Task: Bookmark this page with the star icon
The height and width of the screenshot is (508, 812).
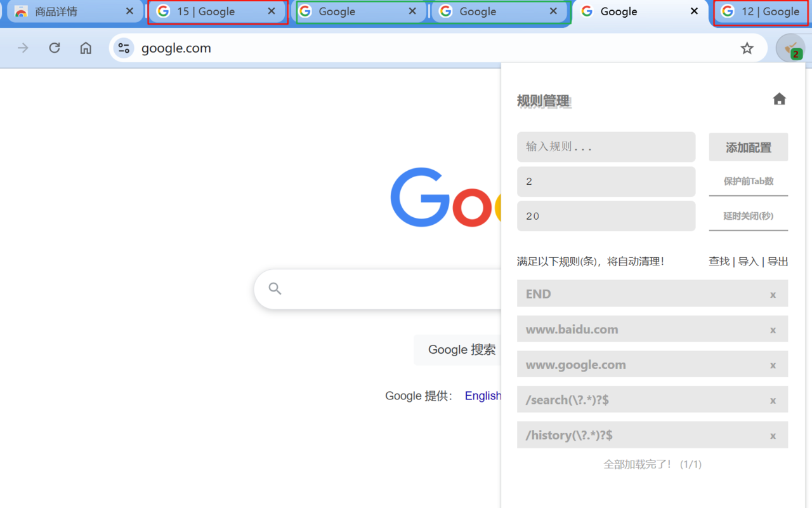Action: pyautogui.click(x=747, y=48)
